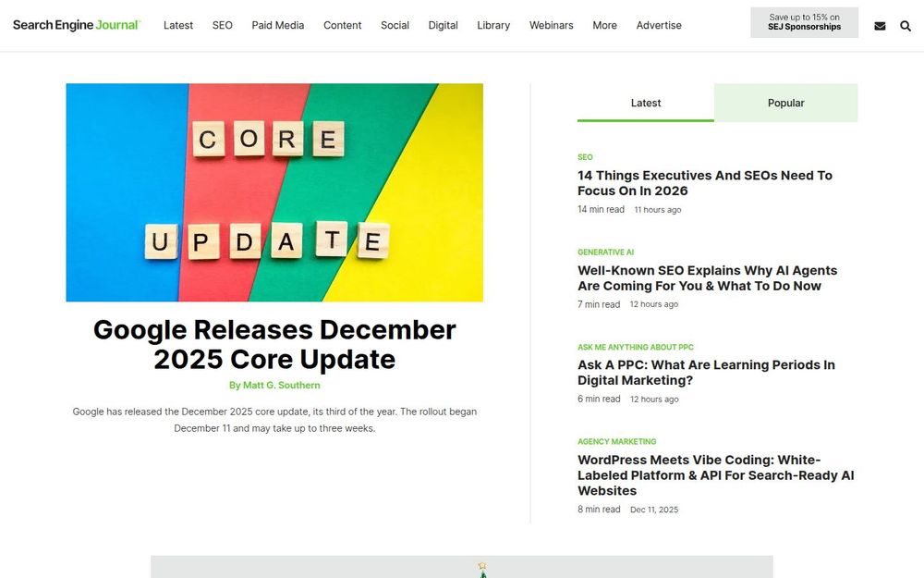Open Google Releases December 2025 Core Update headline
This screenshot has width=924, height=578.
click(x=274, y=344)
